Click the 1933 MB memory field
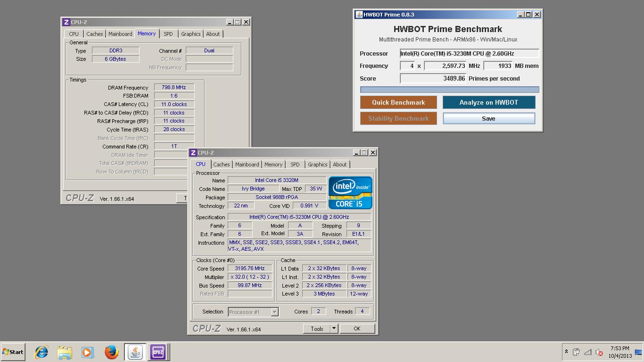This screenshot has width=644, height=362. (498, 66)
